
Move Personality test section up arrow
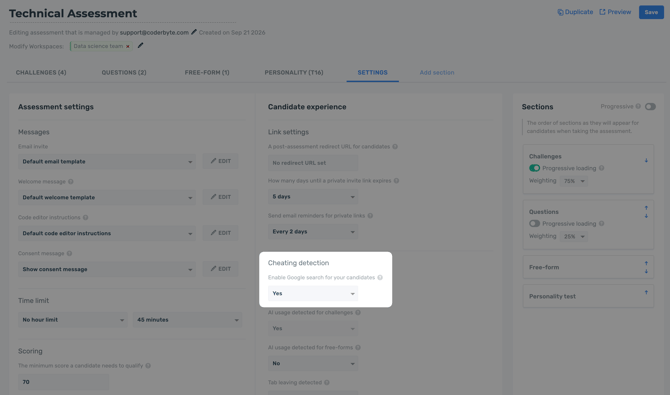pyautogui.click(x=646, y=292)
